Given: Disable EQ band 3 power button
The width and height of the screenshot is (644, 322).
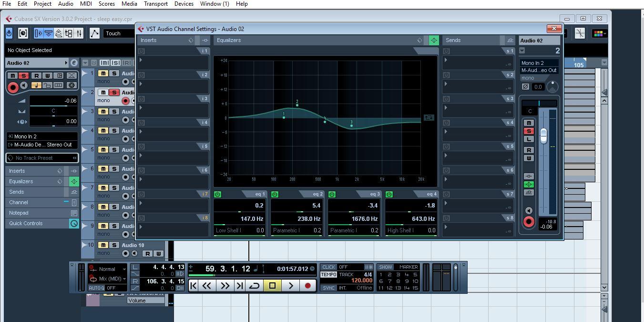Looking at the screenshot, I should 332,194.
